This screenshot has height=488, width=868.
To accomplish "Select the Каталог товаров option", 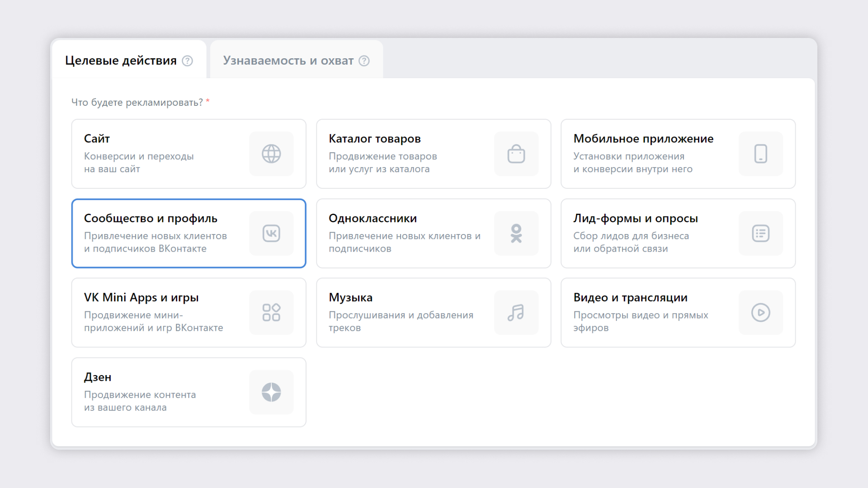I will (434, 154).
